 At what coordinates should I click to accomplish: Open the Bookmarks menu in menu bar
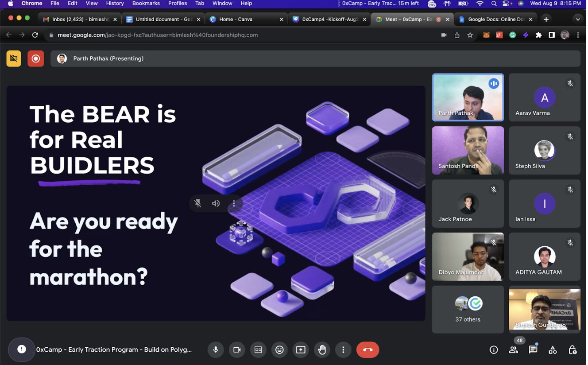[x=146, y=4]
